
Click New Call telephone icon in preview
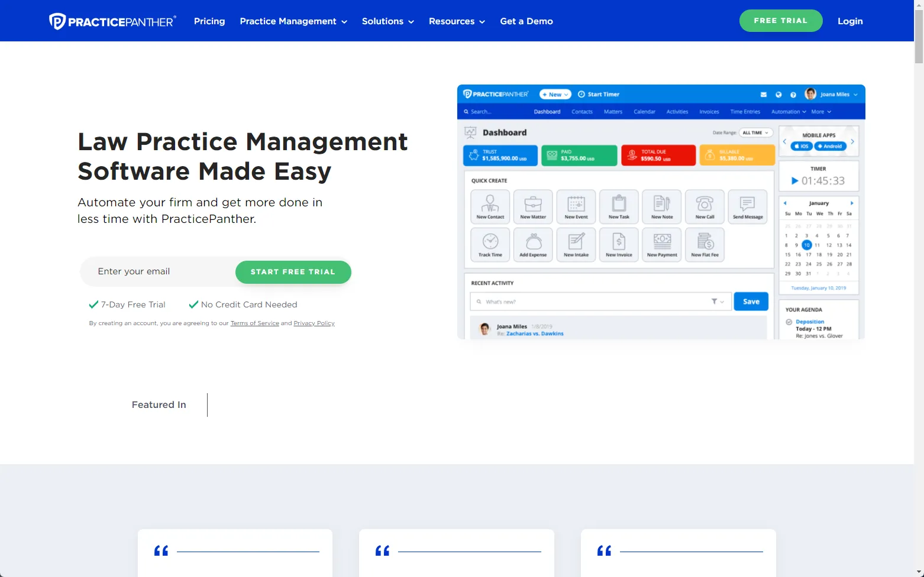pyautogui.click(x=705, y=206)
